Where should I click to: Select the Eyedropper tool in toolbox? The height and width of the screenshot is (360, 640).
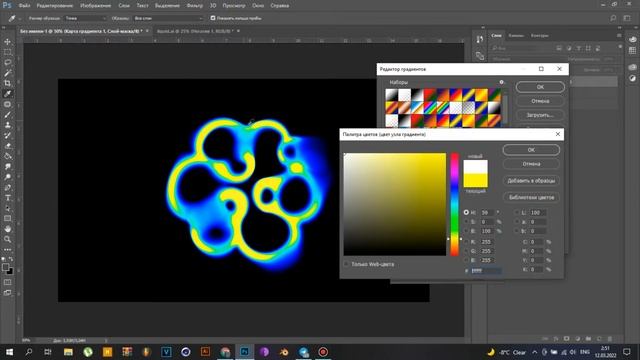click(x=7, y=94)
